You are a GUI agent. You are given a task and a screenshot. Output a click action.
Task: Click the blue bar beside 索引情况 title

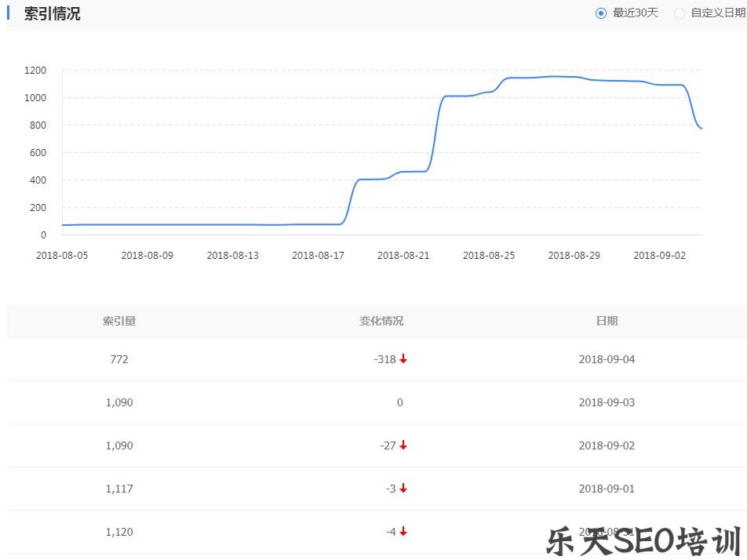pos(9,13)
